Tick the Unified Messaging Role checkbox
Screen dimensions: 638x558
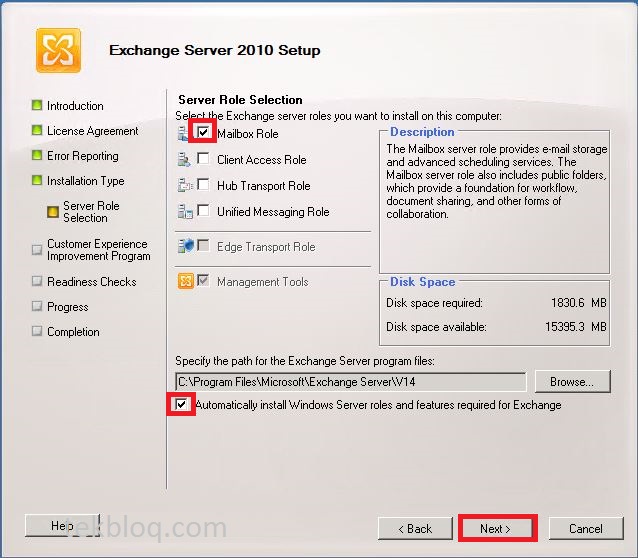tap(203, 210)
